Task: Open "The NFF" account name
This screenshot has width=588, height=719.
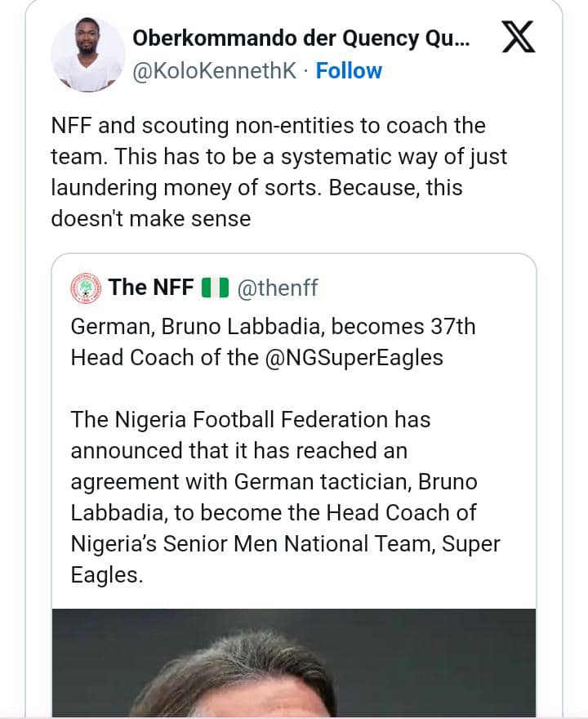Action: point(151,288)
